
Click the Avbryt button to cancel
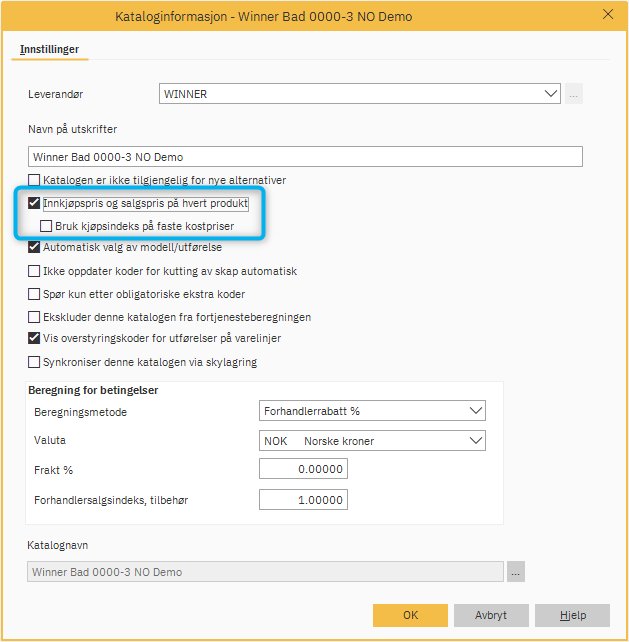491,615
